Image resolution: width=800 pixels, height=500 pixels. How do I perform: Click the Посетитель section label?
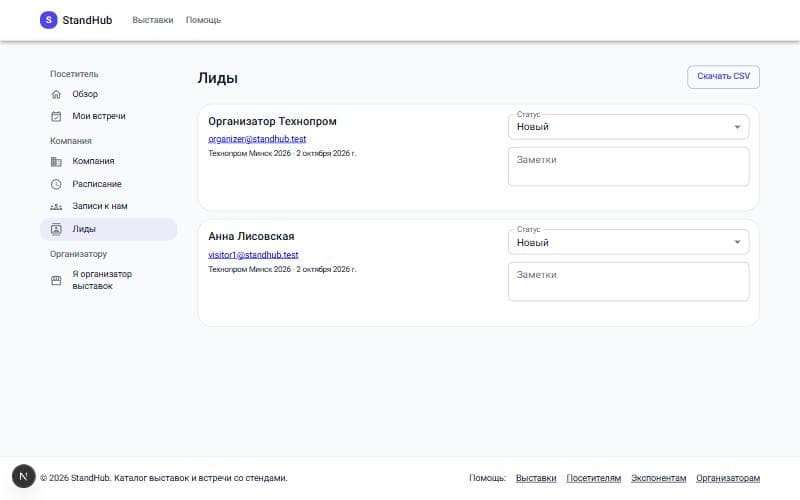(x=74, y=74)
